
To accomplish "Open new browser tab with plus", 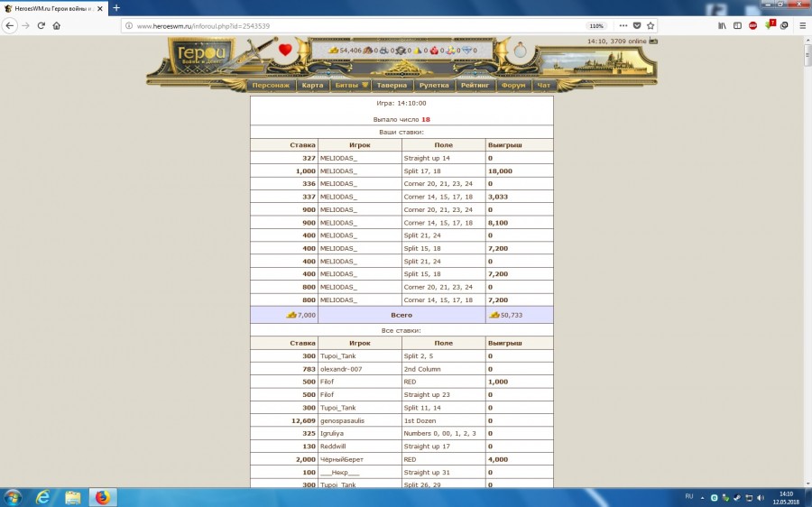I will [116, 8].
